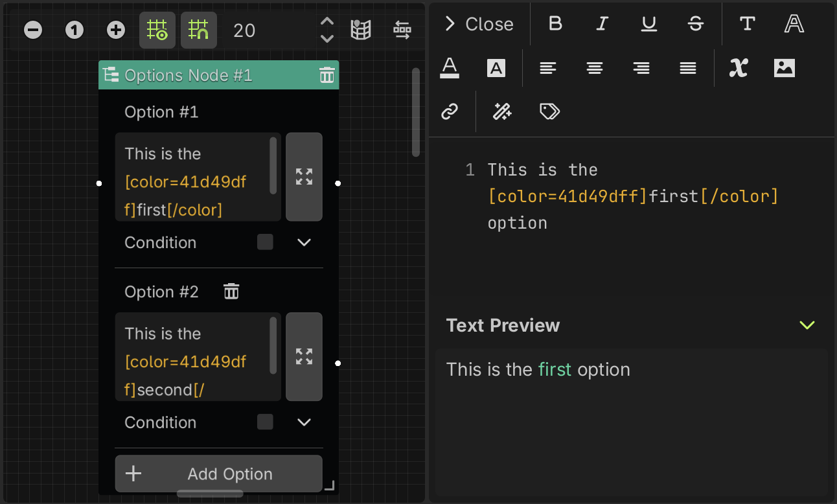Click the font size T icon
The image size is (837, 504).
coord(747,24)
